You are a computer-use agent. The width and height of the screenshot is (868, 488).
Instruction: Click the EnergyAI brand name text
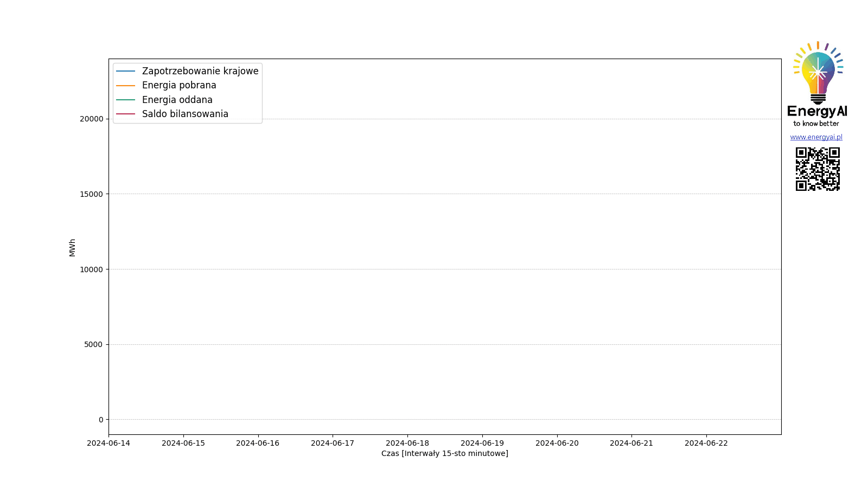[x=817, y=111]
